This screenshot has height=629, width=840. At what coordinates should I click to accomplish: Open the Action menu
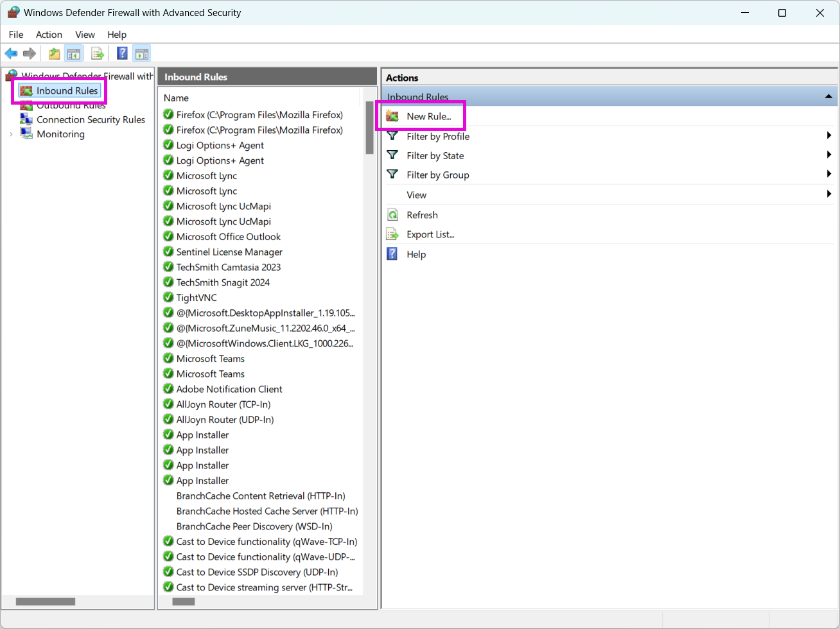49,34
